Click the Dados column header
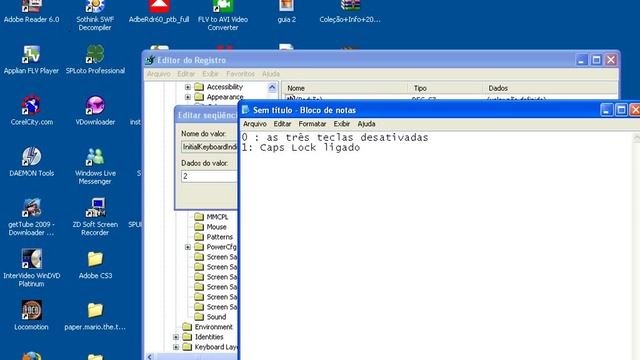Screen dimensions: 640x360 550,88
